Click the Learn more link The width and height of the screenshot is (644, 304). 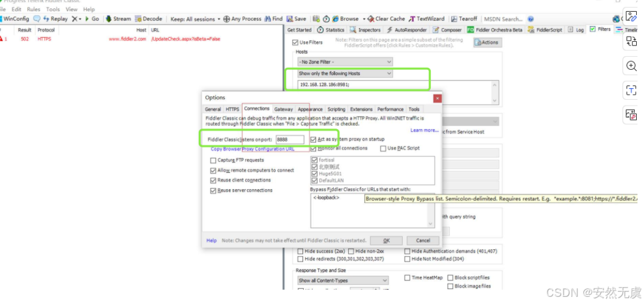(x=424, y=130)
